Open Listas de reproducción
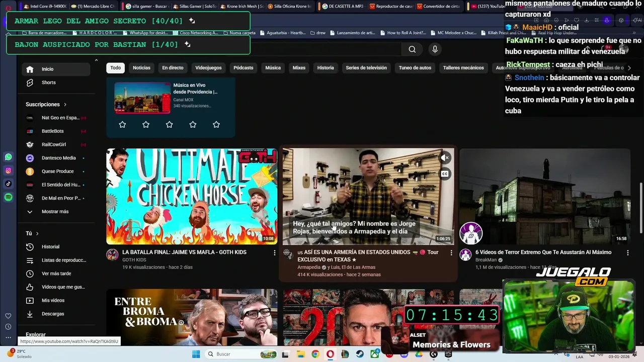The image size is (644, 362). (56, 260)
